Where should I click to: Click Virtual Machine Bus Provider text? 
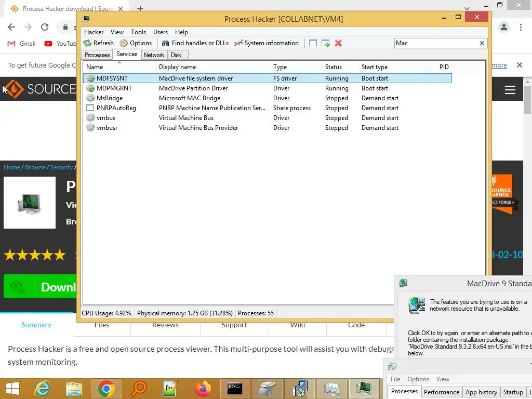pyautogui.click(x=198, y=128)
